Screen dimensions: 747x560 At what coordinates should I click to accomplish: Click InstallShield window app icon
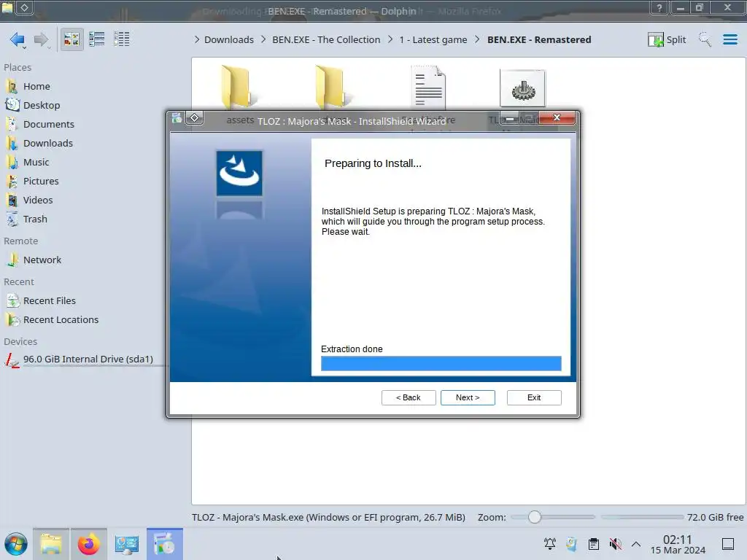click(x=177, y=118)
